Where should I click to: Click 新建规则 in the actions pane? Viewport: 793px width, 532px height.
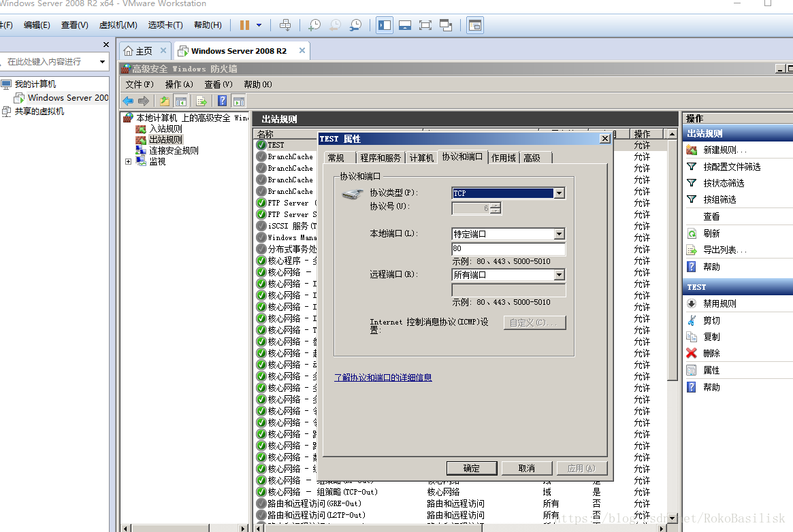724,150
